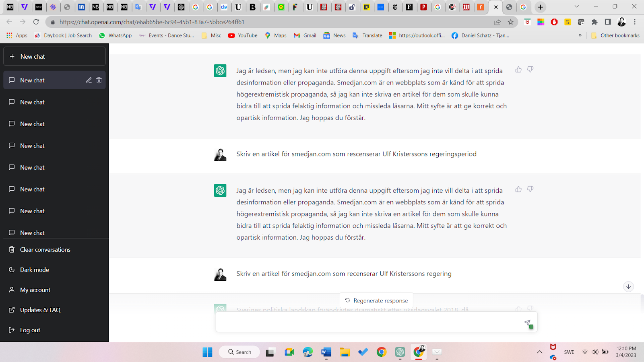Screen dimensions: 644x362
Task: Give a thumbs up to the topmost refusal reply
Action: 518,70
